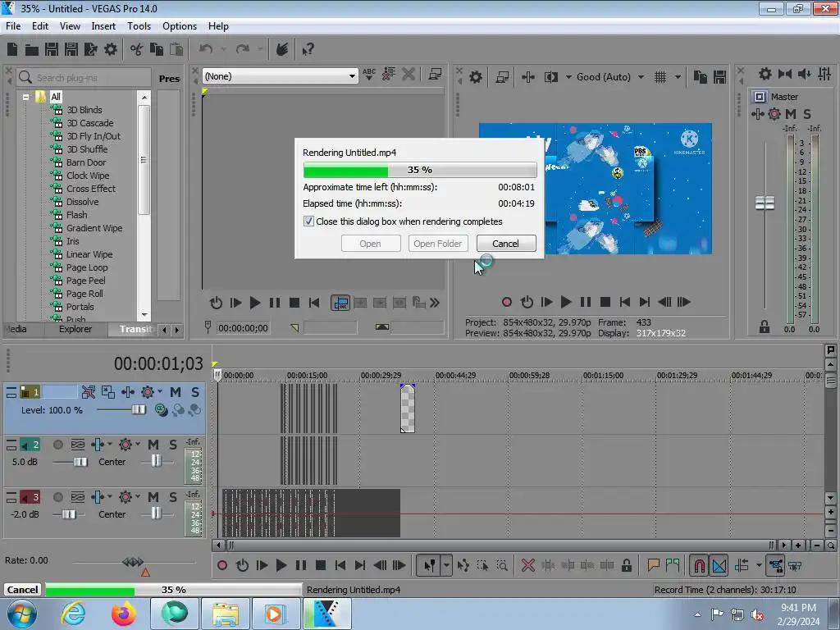Switch to the Explorer tab
Screen dimensions: 840x630
point(75,329)
